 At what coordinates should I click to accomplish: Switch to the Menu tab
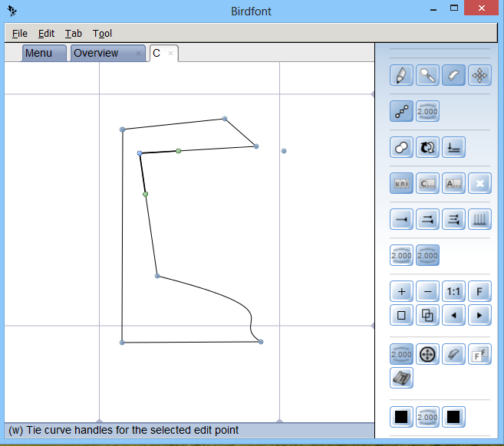(x=44, y=53)
